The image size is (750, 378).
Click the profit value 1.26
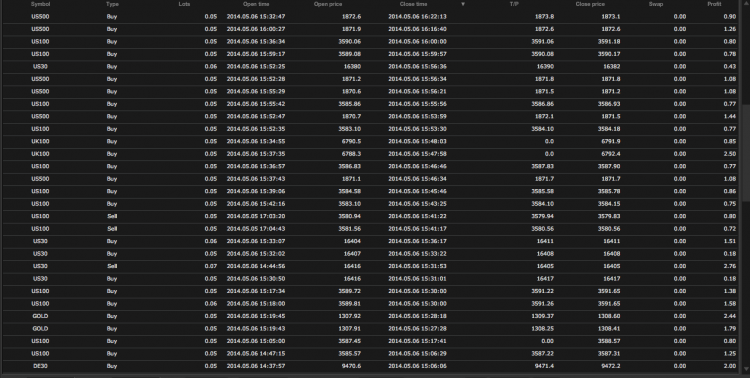(x=729, y=29)
